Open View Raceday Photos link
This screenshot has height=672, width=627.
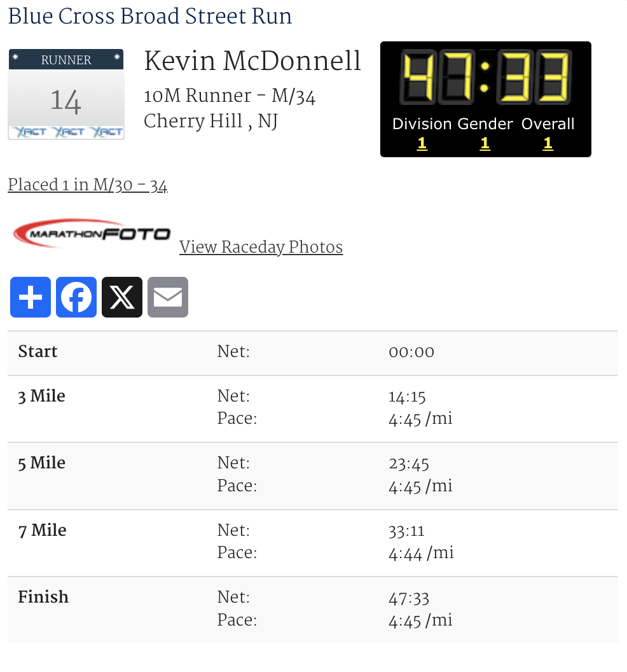point(261,247)
